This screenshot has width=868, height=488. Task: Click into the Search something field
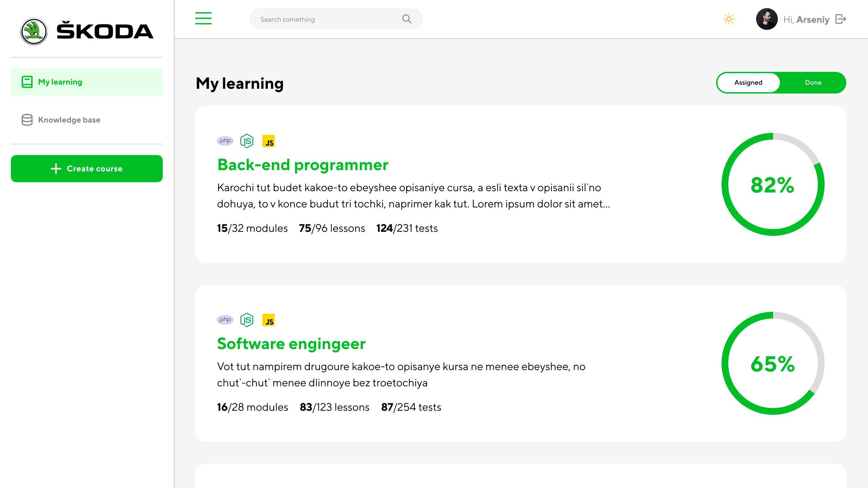coord(325,19)
